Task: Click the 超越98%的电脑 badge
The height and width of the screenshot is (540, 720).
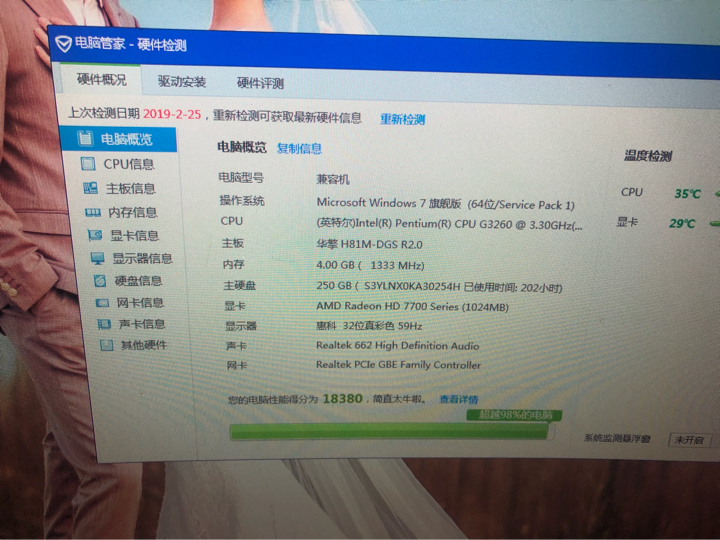Action: coord(514,415)
